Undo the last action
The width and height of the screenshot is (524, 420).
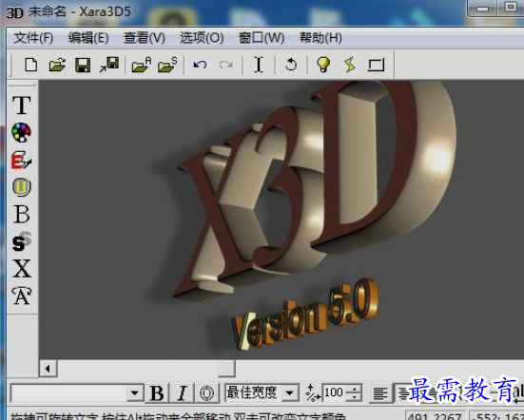coord(200,65)
